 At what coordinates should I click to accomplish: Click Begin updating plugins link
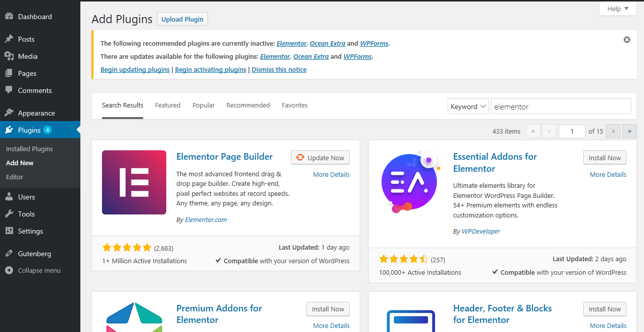135,70
